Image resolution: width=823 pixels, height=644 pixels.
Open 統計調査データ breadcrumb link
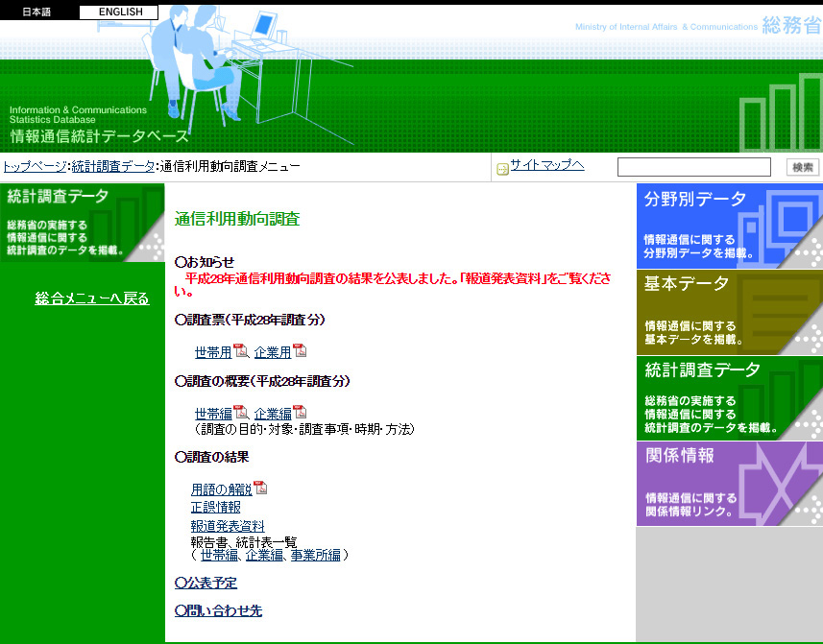113,166
